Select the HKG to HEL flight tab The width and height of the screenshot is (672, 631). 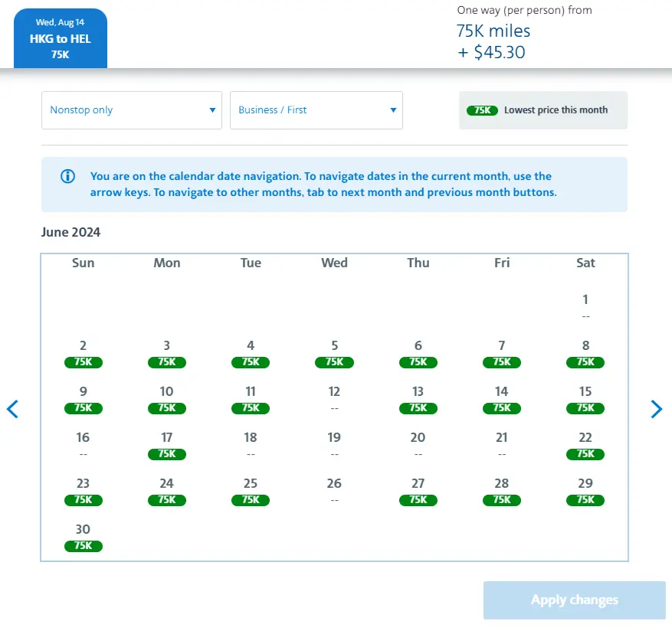coord(61,38)
